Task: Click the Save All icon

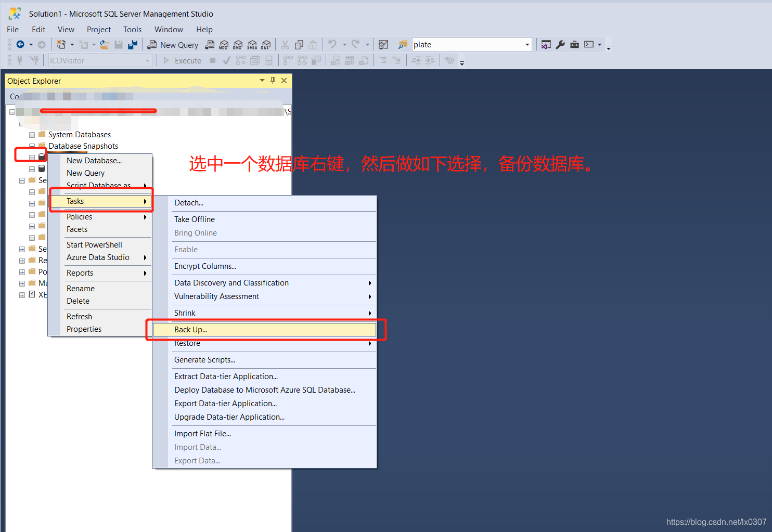Action: click(x=133, y=45)
